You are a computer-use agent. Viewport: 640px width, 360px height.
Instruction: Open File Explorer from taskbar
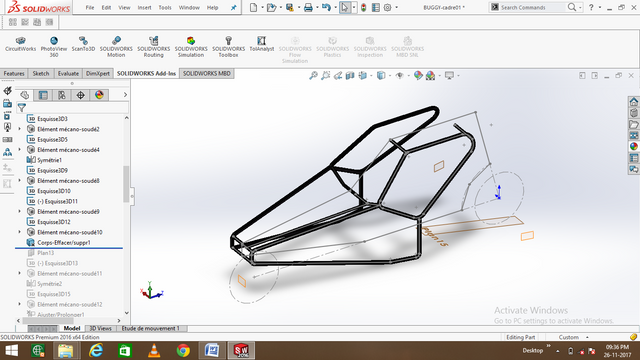(65, 351)
